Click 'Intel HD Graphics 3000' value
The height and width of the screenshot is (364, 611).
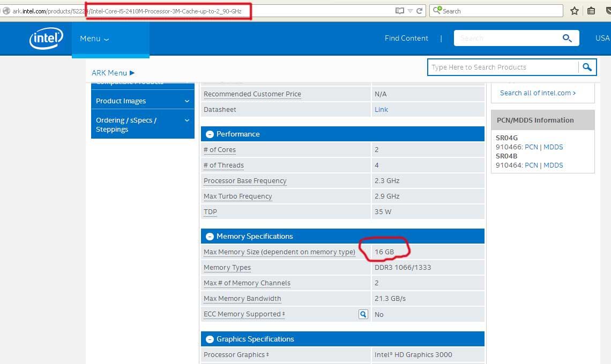pos(413,355)
